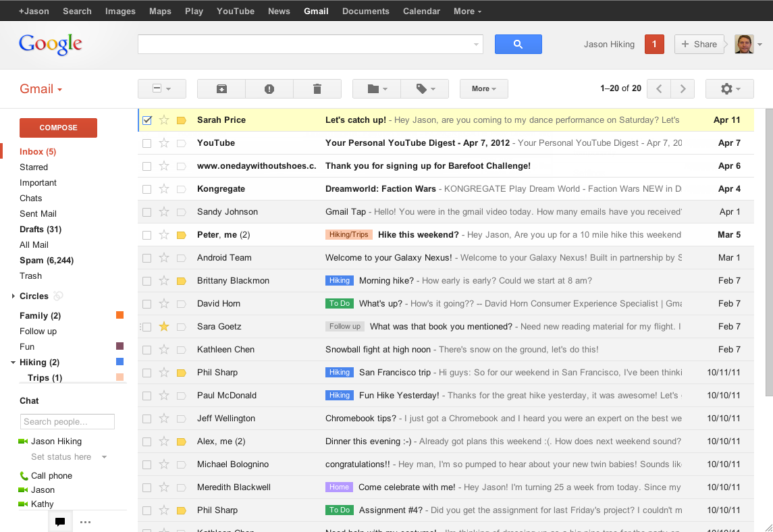This screenshot has width=773, height=532.
Task: Toggle importance marker on Sarah Price email
Action: (x=182, y=120)
